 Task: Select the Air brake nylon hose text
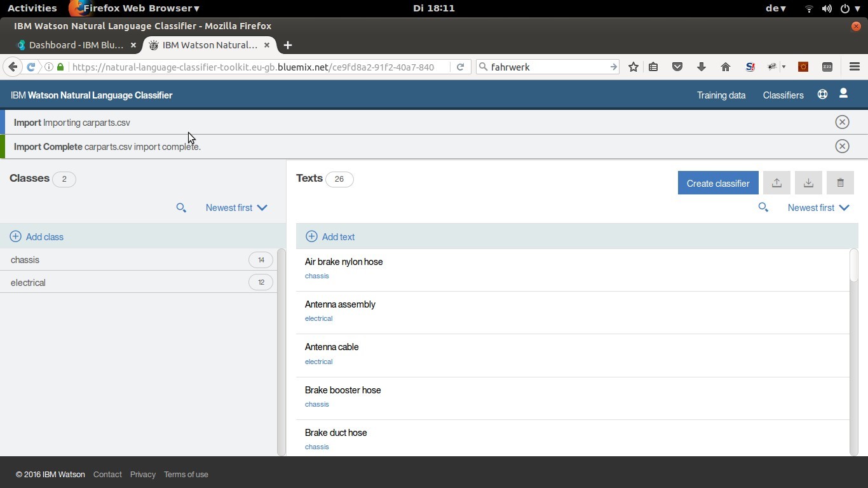coord(344,262)
